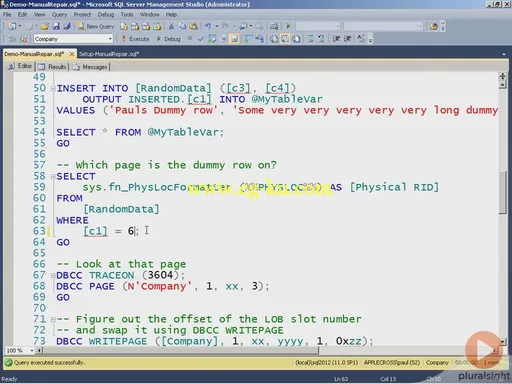512x384 pixels.
Task: Click the Debug button
Action: coord(169,39)
